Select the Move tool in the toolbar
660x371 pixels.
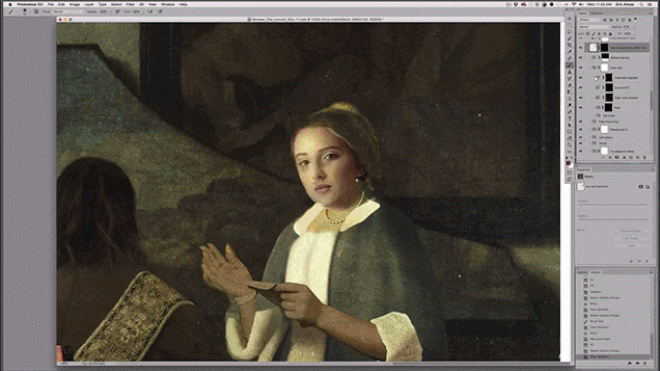tap(570, 19)
